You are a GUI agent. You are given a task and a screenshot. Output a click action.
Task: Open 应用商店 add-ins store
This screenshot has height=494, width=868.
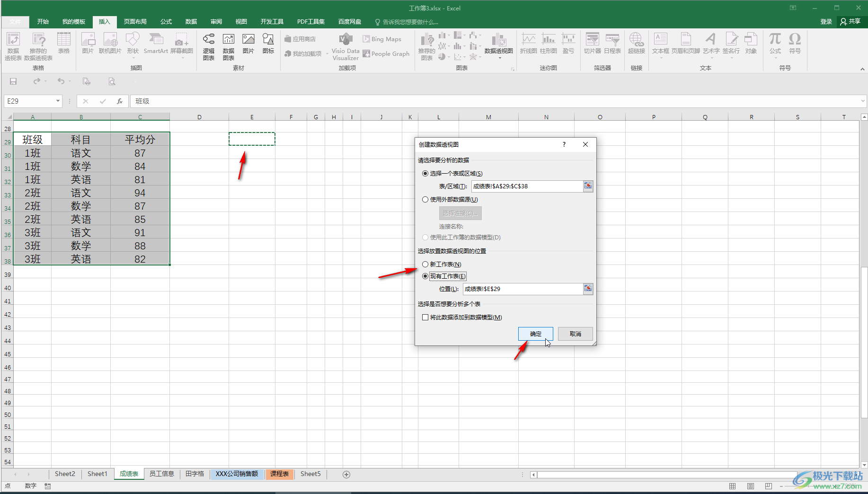[x=300, y=39]
